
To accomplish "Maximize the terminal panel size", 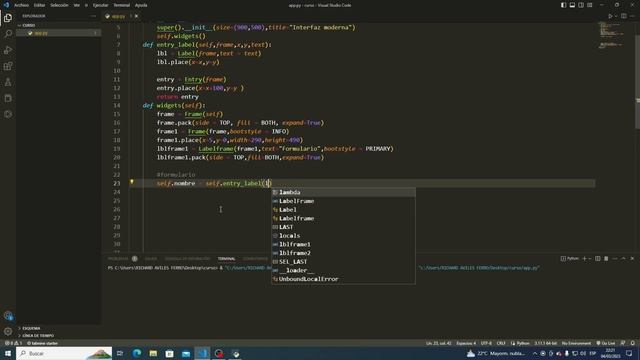I will pos(623,258).
